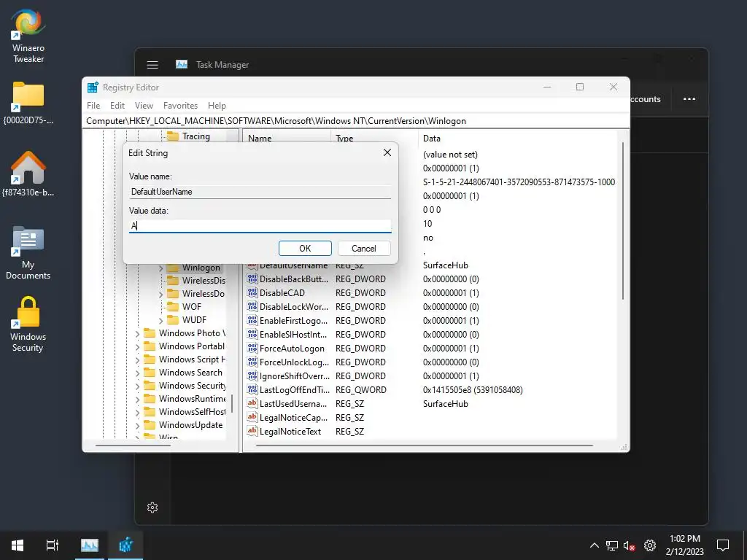
Task: Open My Documents desktop icon
Action: click(x=28, y=252)
